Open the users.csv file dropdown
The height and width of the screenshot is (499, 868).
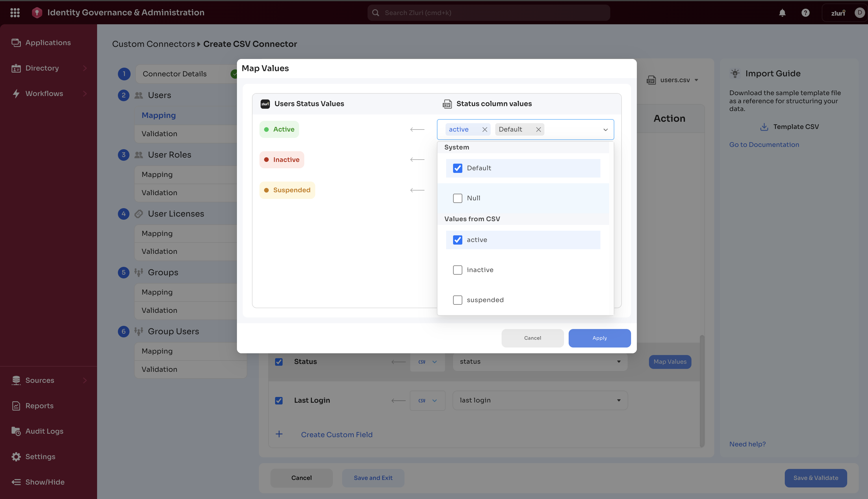click(x=674, y=80)
